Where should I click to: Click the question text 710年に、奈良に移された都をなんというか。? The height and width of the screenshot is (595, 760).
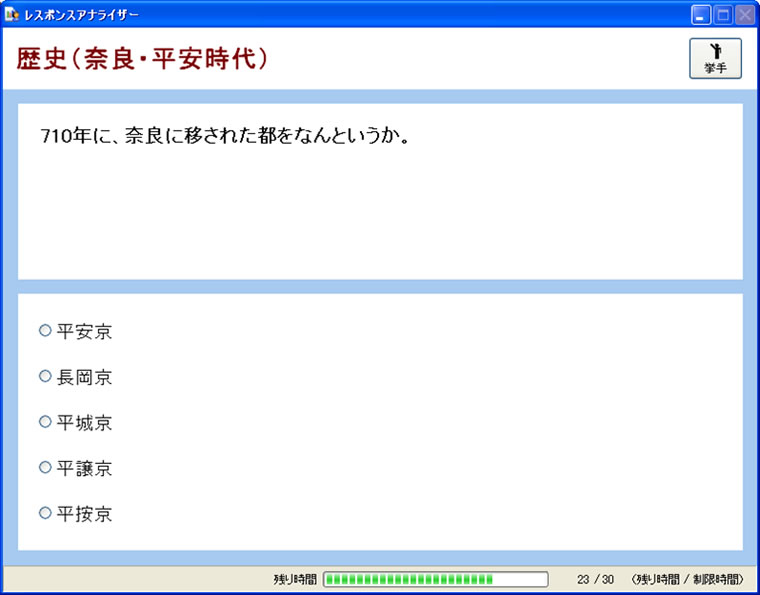(x=226, y=137)
